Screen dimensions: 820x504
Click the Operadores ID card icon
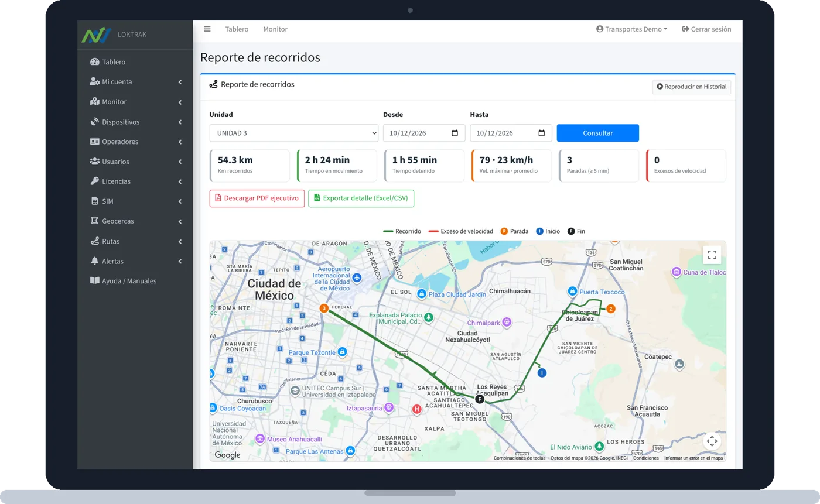[95, 142]
